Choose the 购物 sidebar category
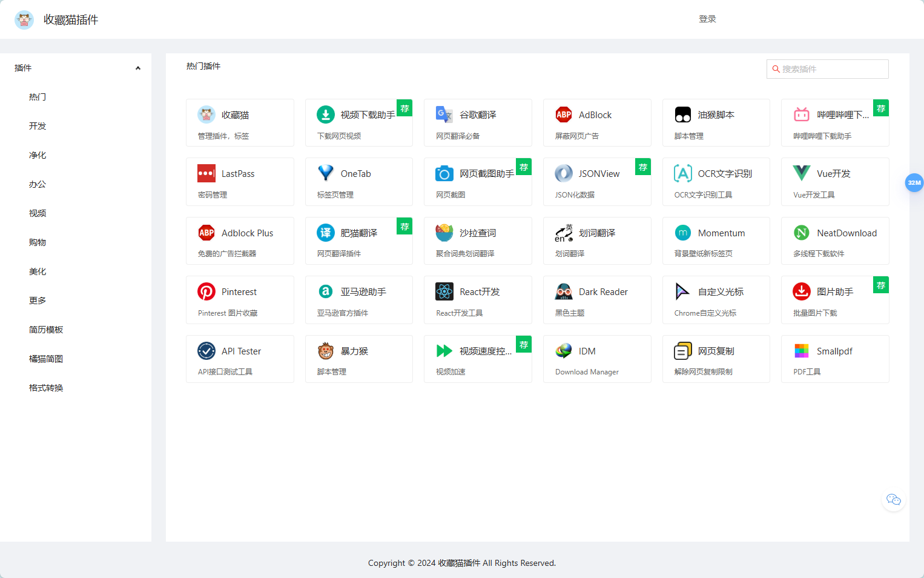This screenshot has height=578, width=924. coord(38,242)
